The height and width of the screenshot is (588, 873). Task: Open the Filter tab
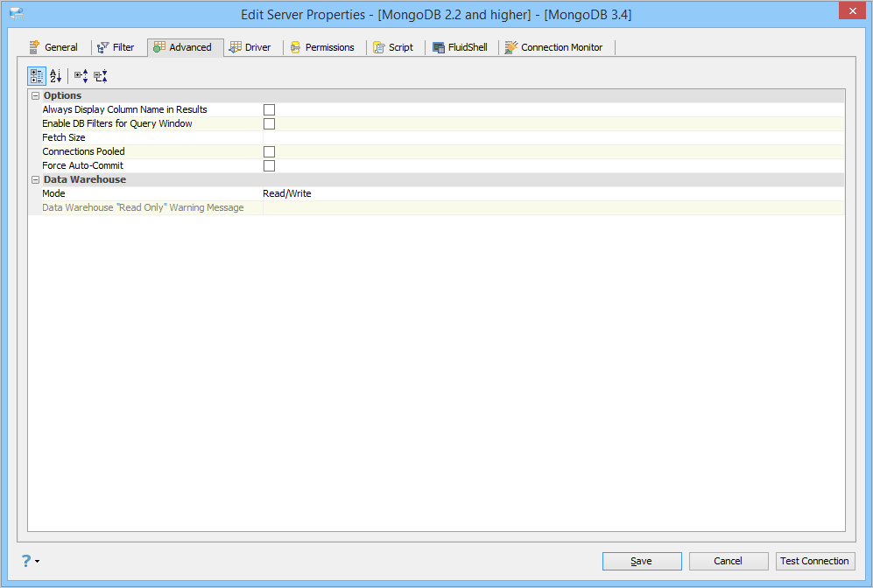116,47
